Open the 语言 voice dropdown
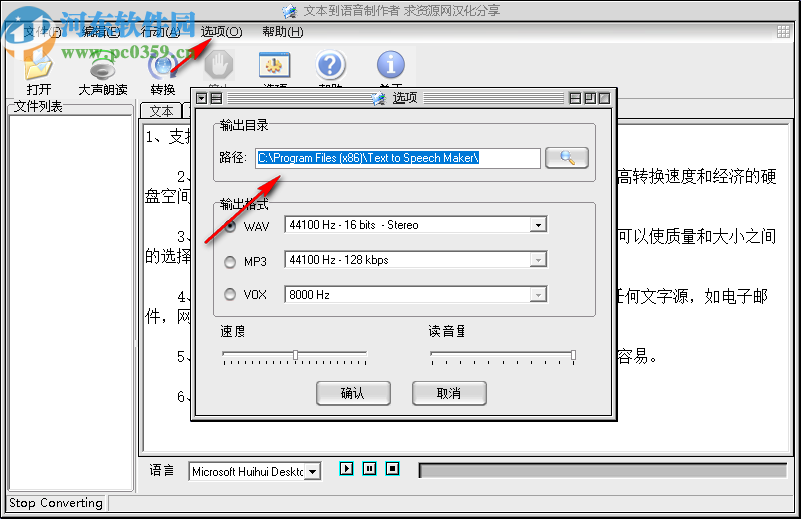 (x=313, y=471)
